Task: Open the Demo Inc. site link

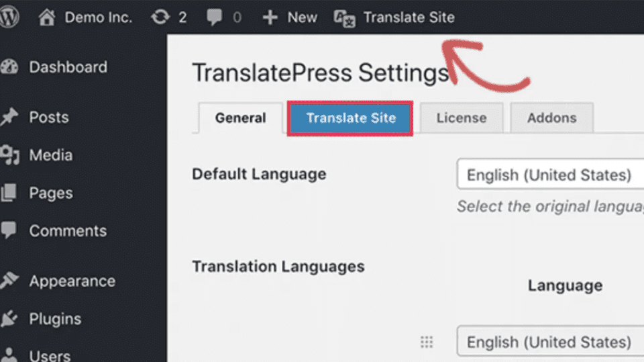Action: point(98,17)
